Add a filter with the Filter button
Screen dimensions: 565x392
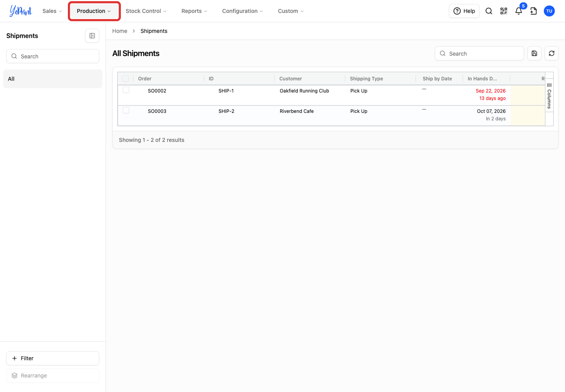pos(53,358)
